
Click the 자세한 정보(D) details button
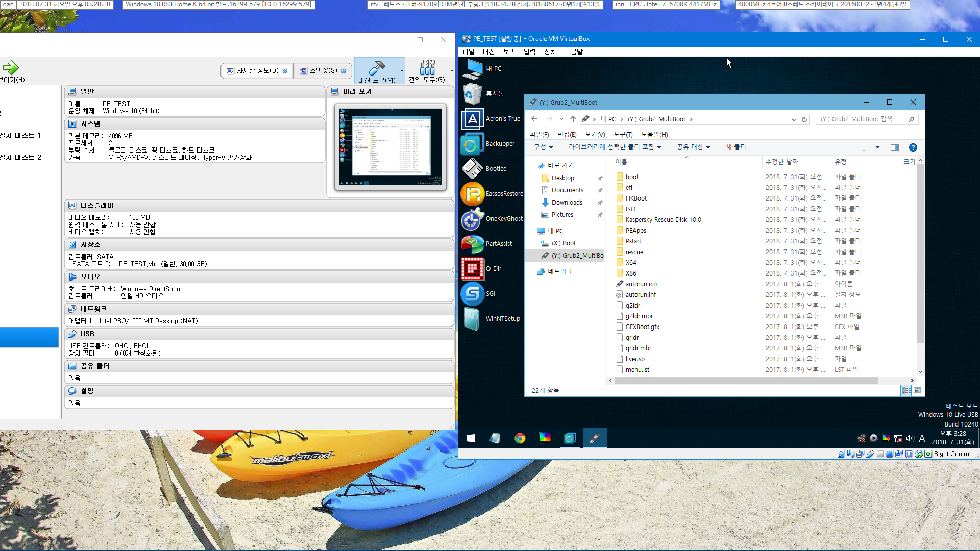coord(257,71)
